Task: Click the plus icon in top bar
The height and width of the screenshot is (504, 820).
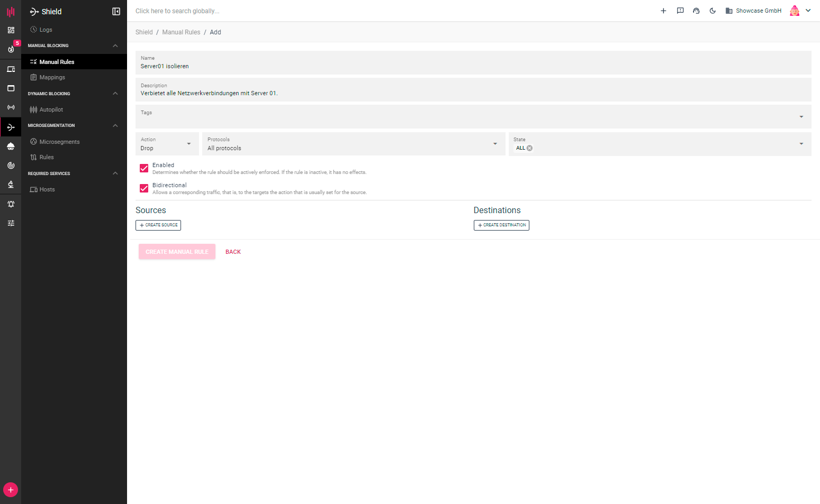Action: (663, 11)
